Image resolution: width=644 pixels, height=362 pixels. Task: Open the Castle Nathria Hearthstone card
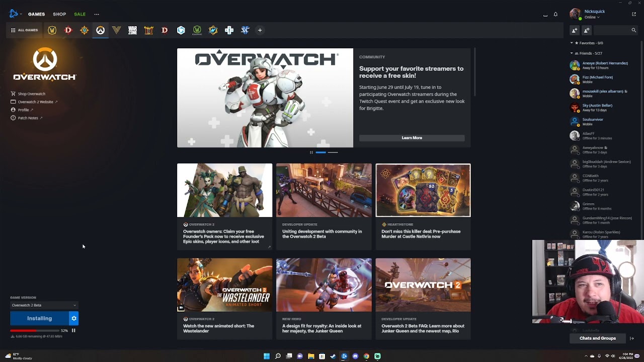tap(423, 206)
